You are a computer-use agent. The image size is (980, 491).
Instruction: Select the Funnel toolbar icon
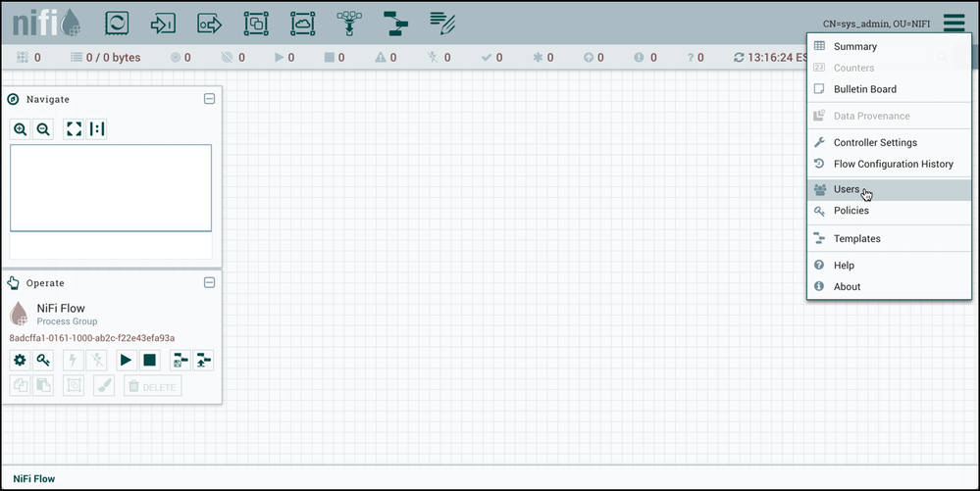click(349, 24)
